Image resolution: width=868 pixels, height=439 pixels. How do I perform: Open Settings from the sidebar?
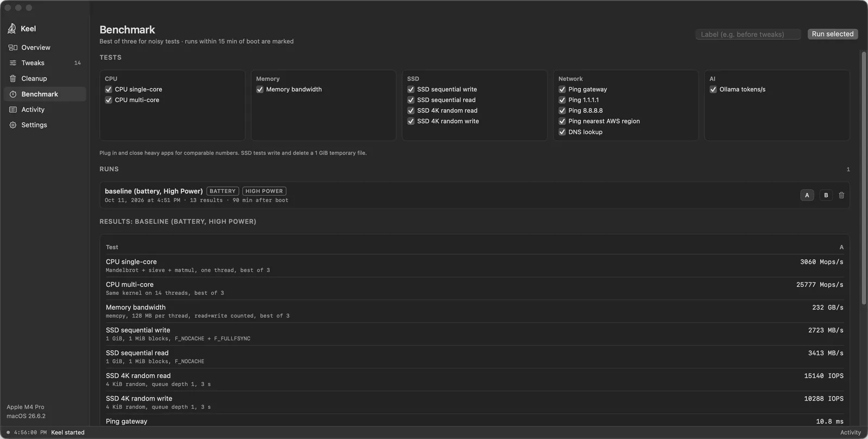[x=45, y=125]
